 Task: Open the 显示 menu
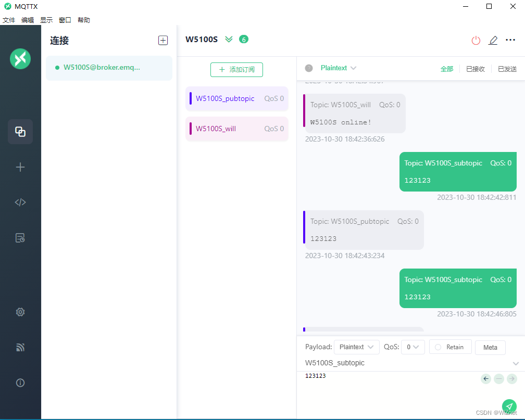(46, 20)
